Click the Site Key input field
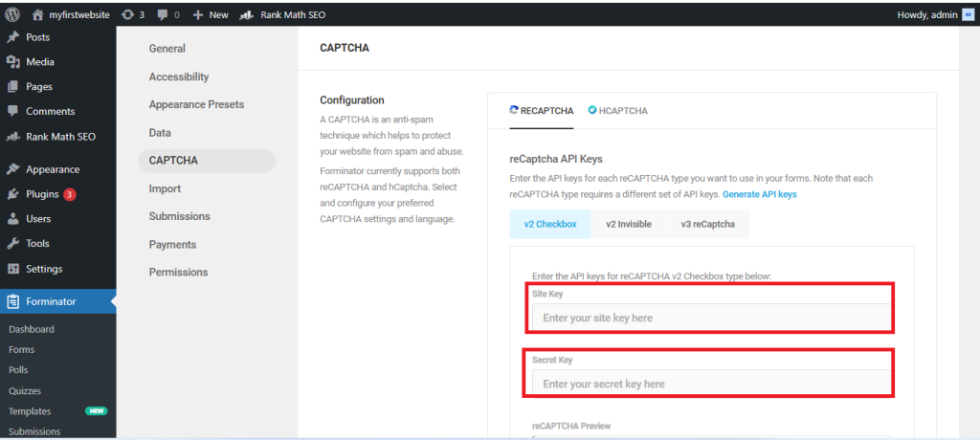980x440 pixels. coord(711,318)
